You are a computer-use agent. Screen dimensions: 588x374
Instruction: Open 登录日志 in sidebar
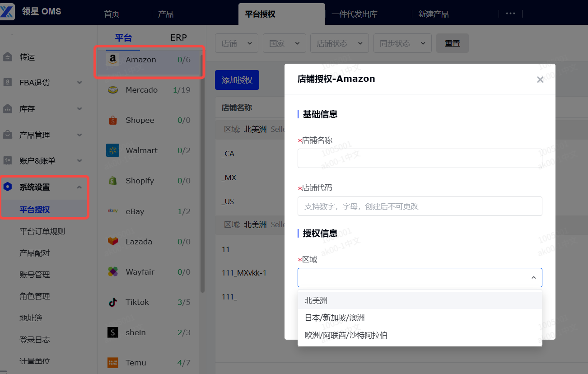[35, 340]
